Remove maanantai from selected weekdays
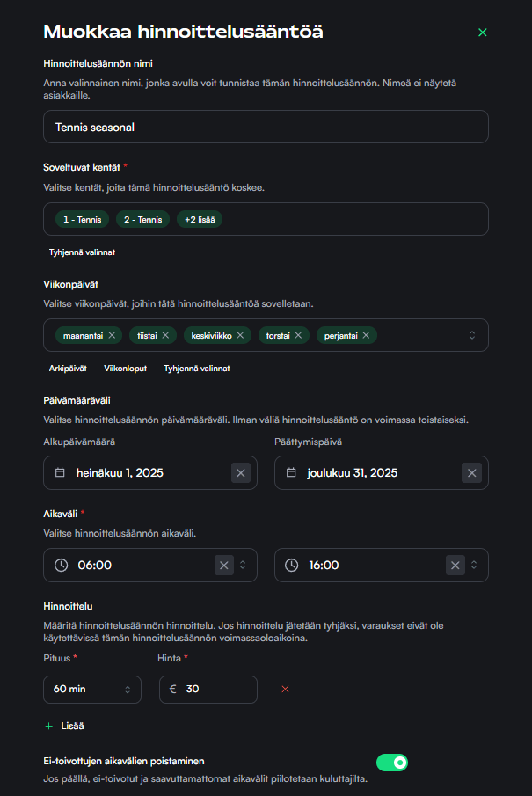The width and height of the screenshot is (532, 796). 112,335
